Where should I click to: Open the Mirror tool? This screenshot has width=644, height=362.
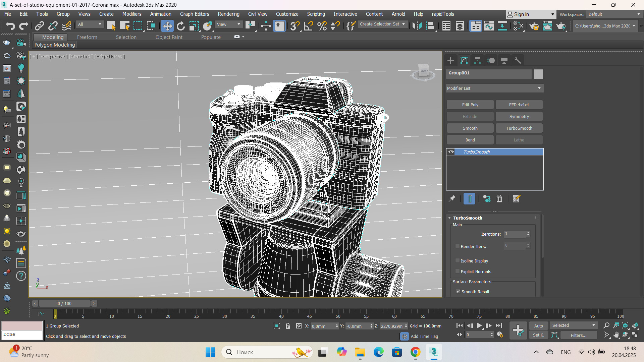click(x=417, y=26)
